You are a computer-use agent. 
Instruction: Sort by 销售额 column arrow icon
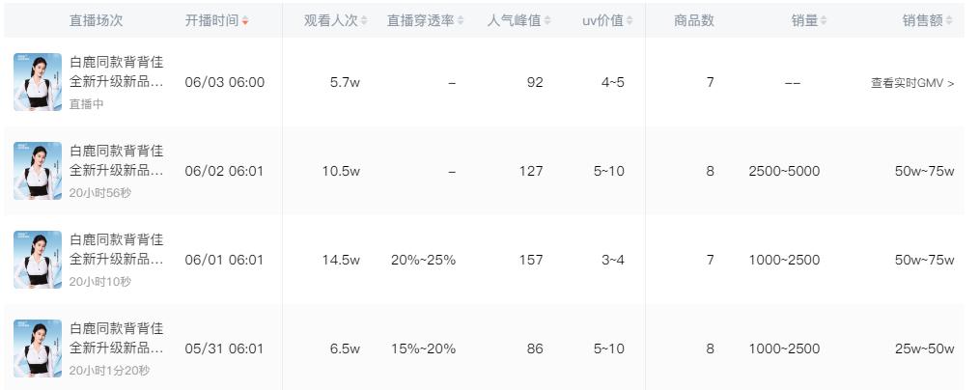pos(949,20)
